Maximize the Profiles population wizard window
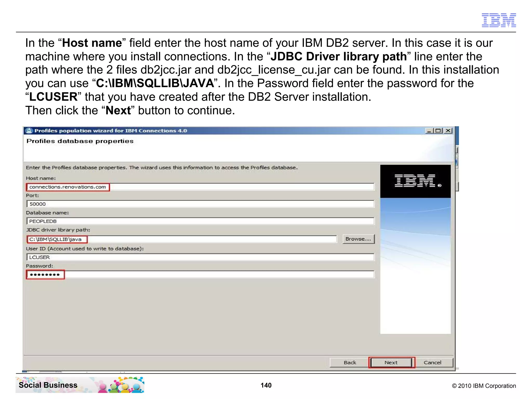This screenshot has height=399, width=532. click(x=438, y=131)
